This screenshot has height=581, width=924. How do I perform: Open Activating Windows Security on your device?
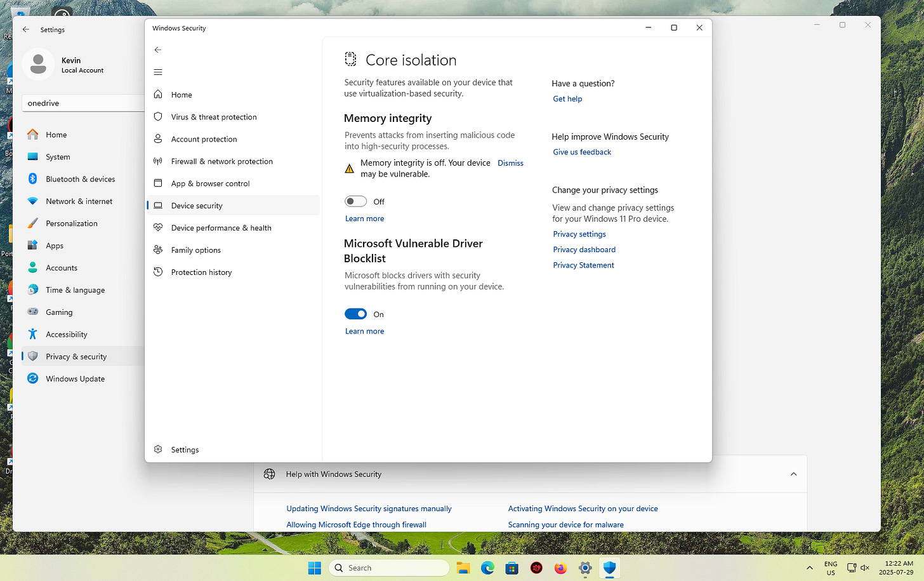pyautogui.click(x=583, y=509)
